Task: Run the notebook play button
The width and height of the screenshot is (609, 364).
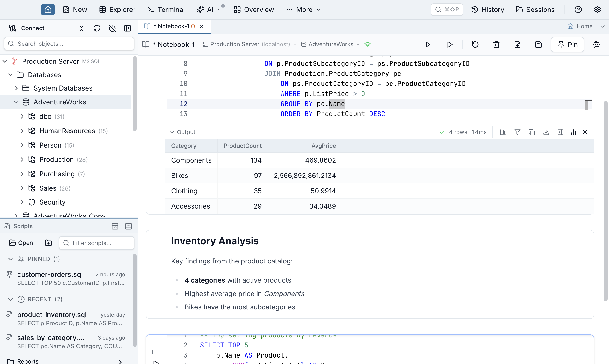Action: (x=450, y=44)
